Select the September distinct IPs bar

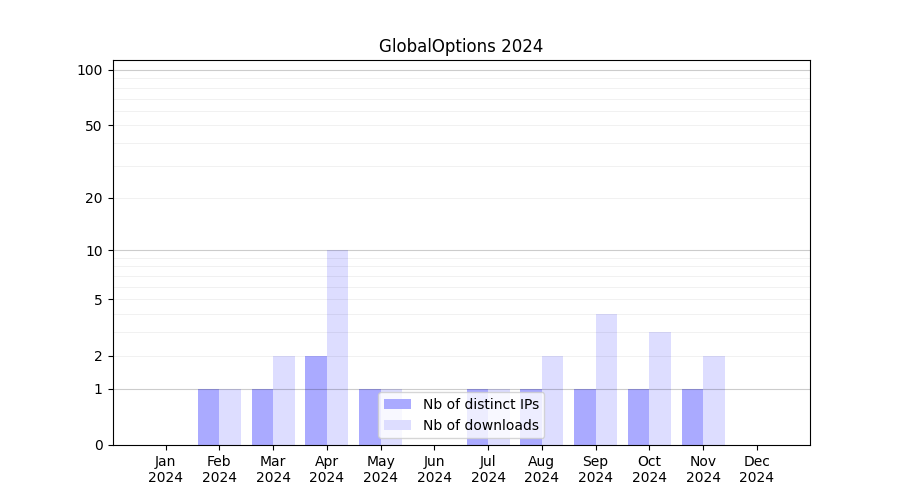(584, 417)
